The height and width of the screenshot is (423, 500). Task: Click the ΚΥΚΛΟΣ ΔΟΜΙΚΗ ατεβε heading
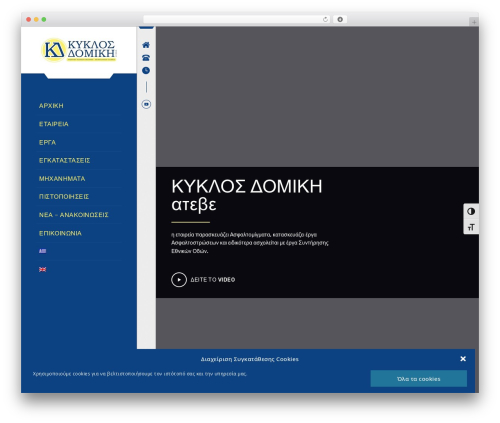coord(247,195)
